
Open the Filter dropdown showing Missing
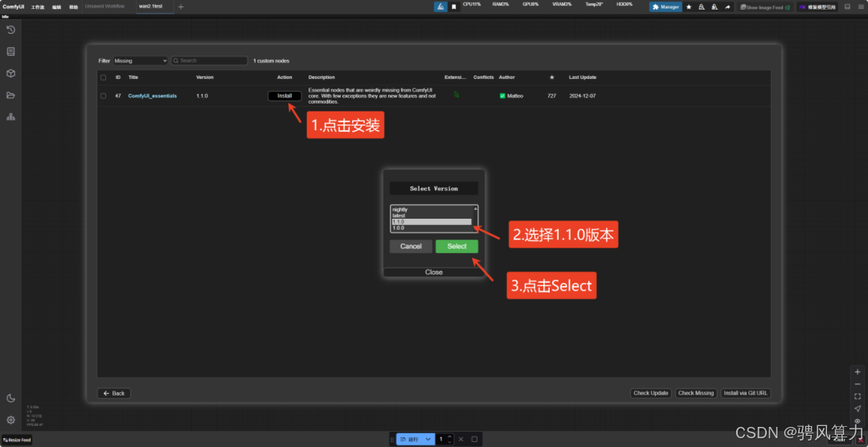140,60
